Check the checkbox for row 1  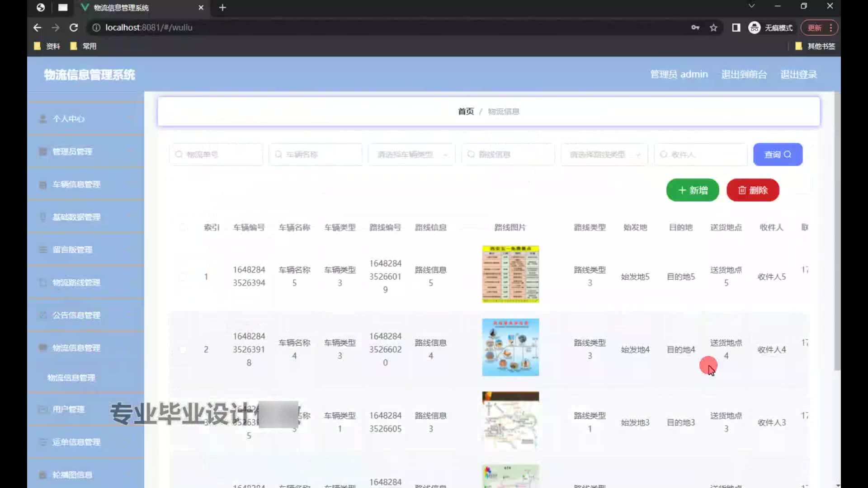(183, 277)
